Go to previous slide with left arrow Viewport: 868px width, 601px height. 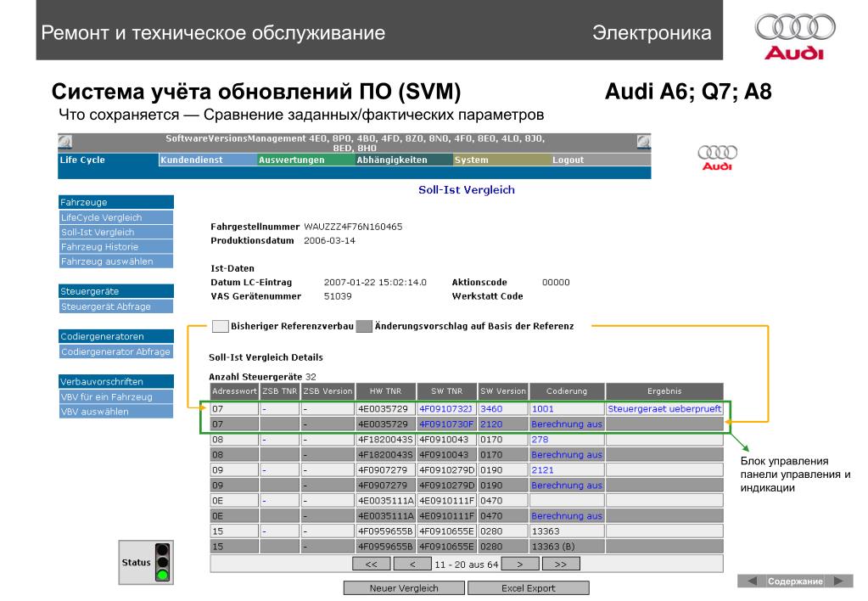[x=751, y=581]
